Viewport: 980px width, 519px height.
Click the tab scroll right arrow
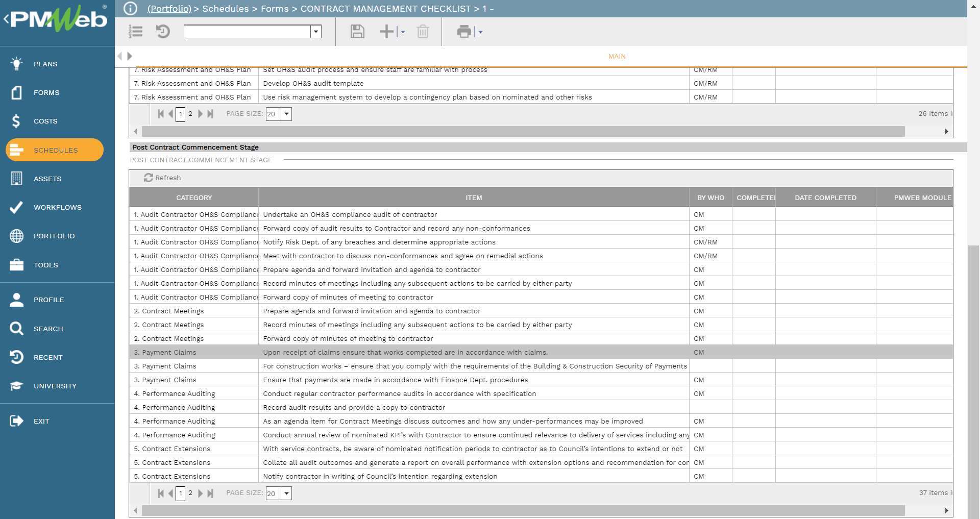pos(130,56)
